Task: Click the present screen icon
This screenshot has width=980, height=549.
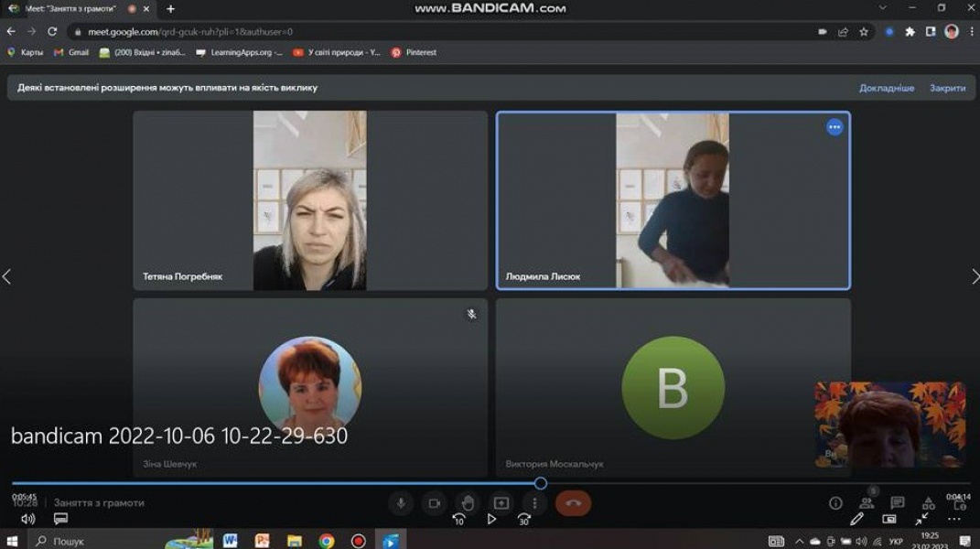Action: (501, 503)
